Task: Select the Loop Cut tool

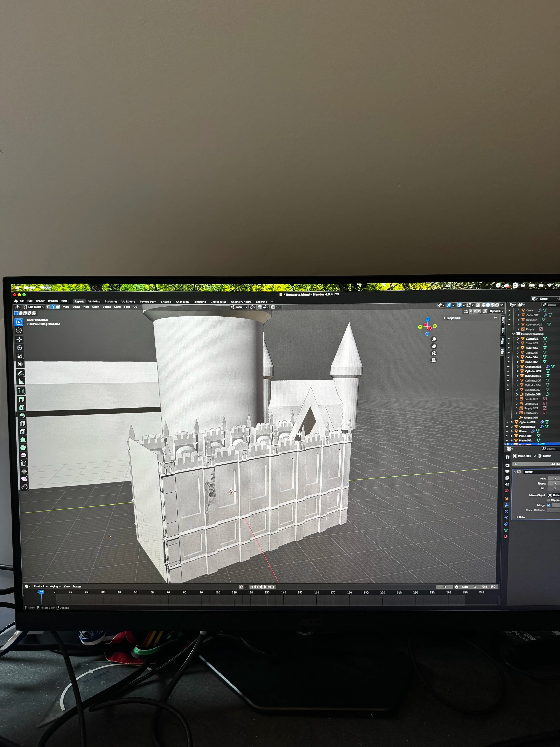Action: (x=22, y=424)
